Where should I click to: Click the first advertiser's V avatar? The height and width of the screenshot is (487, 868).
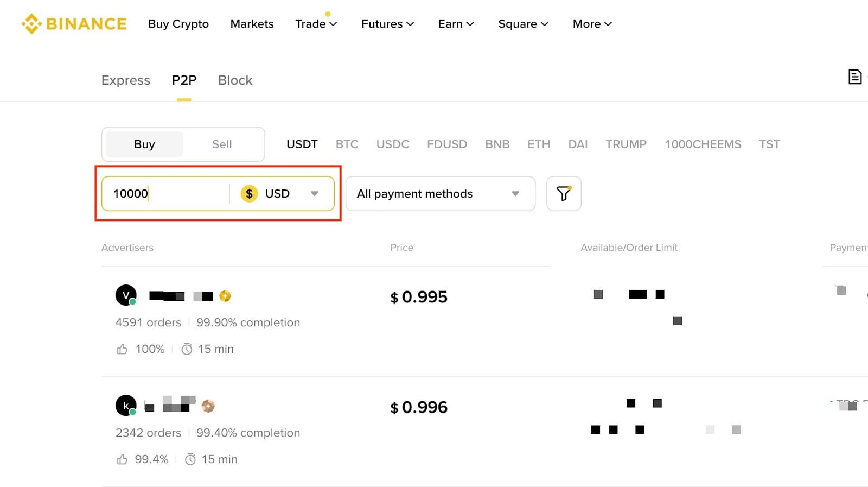pyautogui.click(x=126, y=295)
